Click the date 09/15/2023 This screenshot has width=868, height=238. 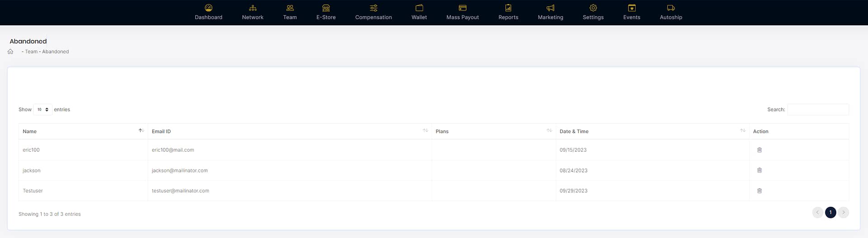[x=573, y=150]
